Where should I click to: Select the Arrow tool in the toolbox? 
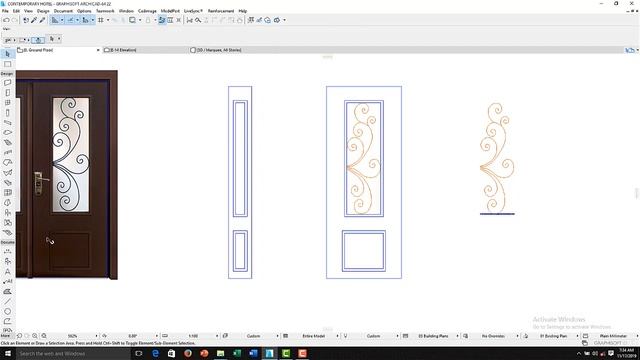pyautogui.click(x=7, y=54)
